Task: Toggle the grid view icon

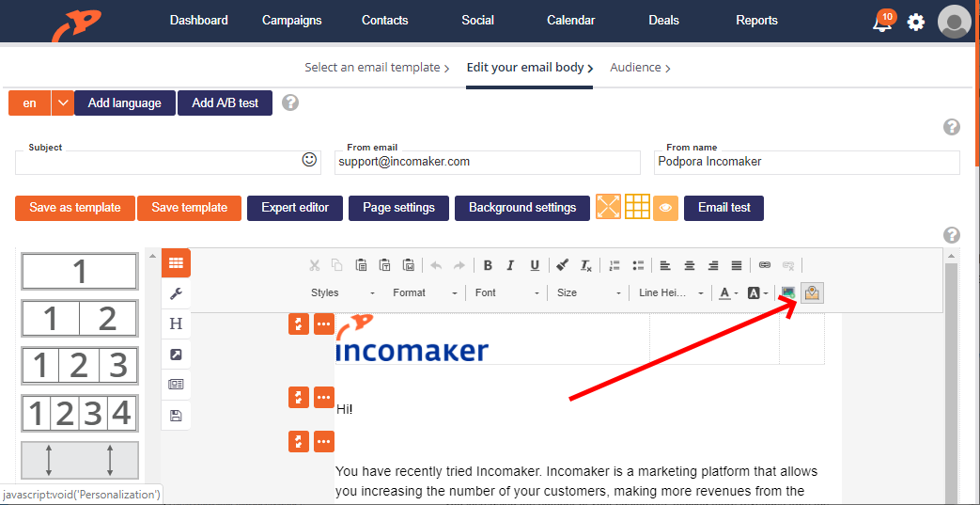Action: 637,207
